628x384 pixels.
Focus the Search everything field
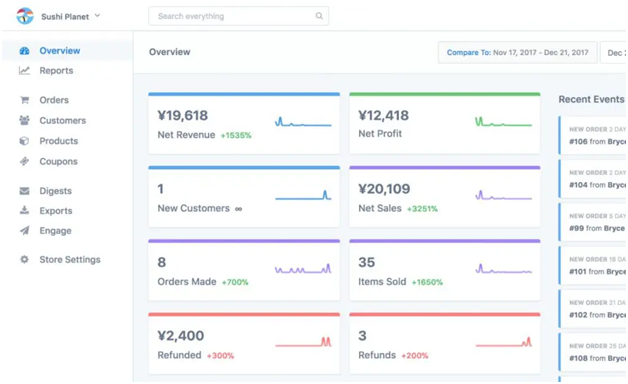(x=238, y=16)
